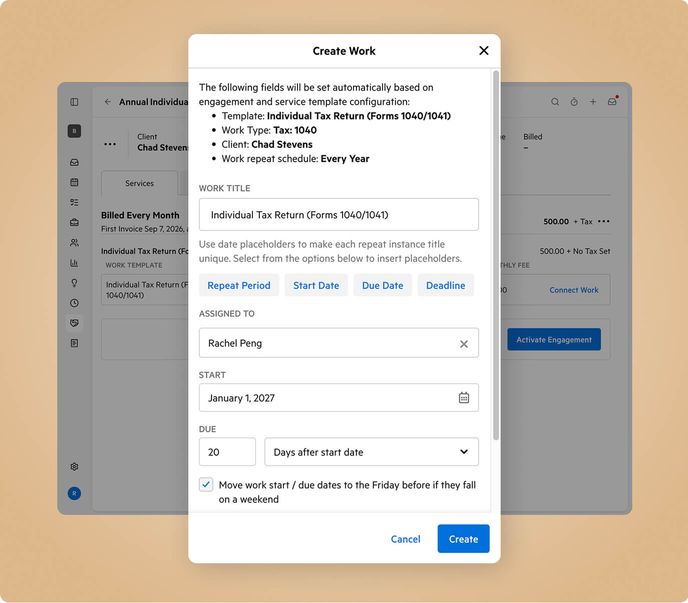Click the Create button
The image size is (688, 603).
point(463,539)
